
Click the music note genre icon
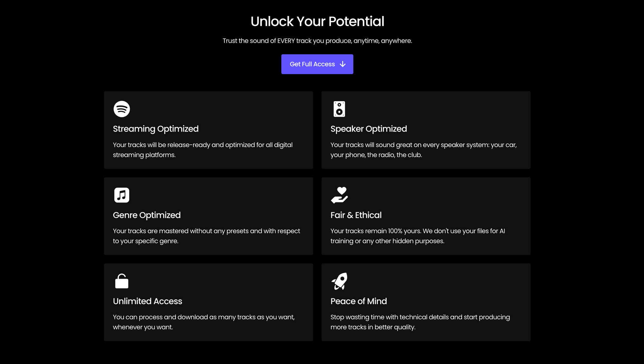click(122, 195)
